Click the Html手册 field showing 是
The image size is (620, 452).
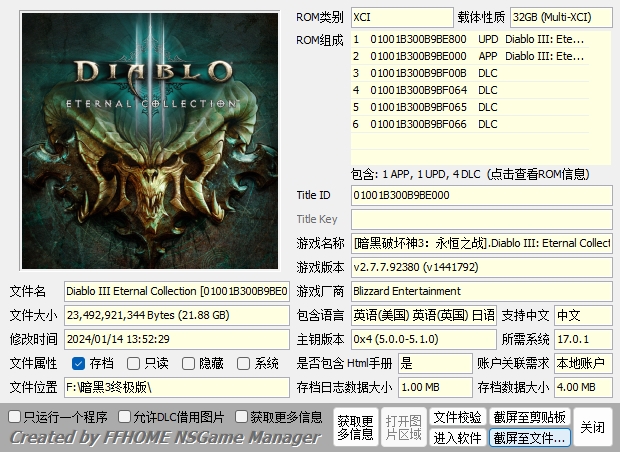click(x=435, y=363)
